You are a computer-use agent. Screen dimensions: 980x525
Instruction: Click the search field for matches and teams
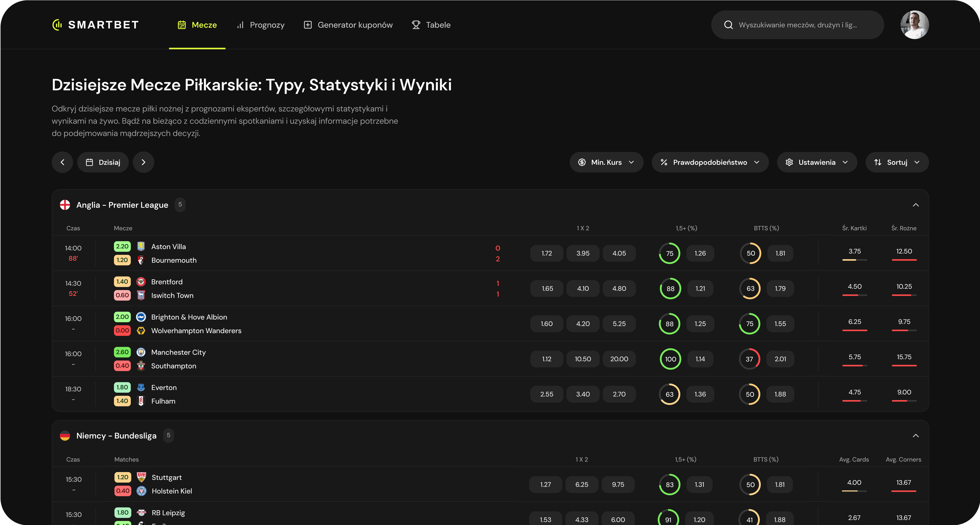[x=797, y=25]
